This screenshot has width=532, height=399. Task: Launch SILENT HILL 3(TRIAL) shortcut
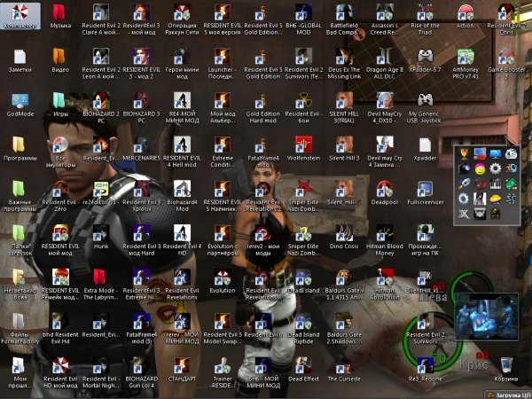point(344,108)
